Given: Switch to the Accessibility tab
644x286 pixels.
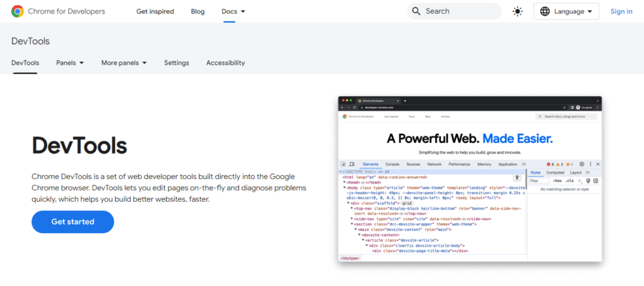Looking at the screenshot, I should coord(225,63).
